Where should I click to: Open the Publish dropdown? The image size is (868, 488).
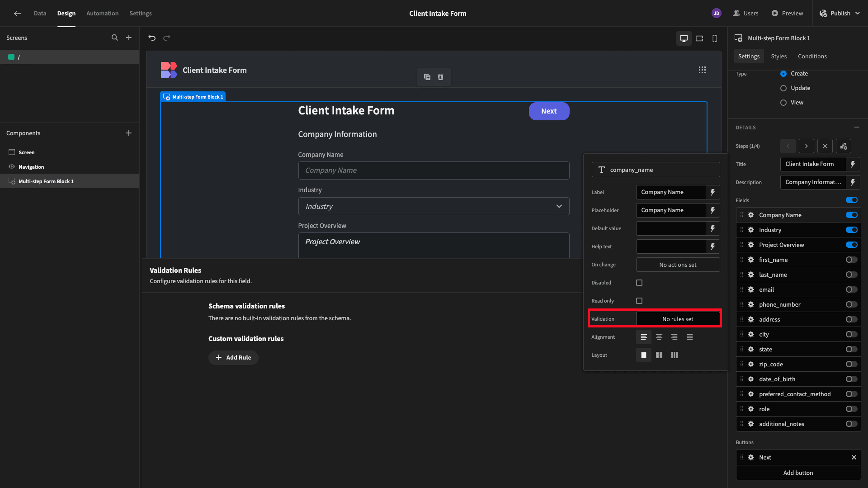click(840, 14)
